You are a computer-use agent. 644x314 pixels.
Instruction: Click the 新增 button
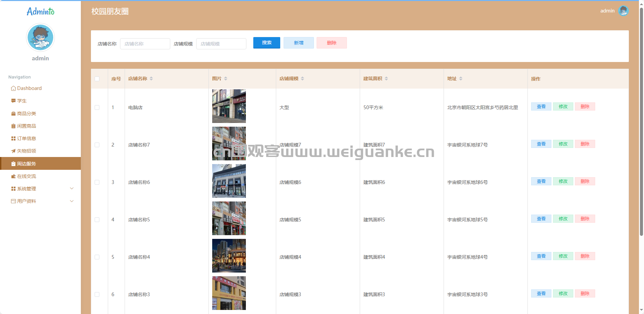(299, 43)
